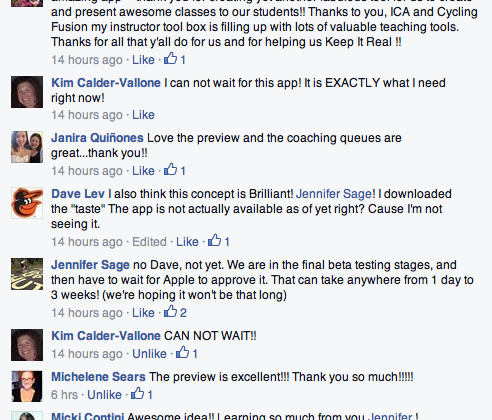Image resolution: width=492 pixels, height=420 pixels.
Task: Click thumbs-up icon on Dave Lev's comment
Action: pyautogui.click(x=214, y=240)
